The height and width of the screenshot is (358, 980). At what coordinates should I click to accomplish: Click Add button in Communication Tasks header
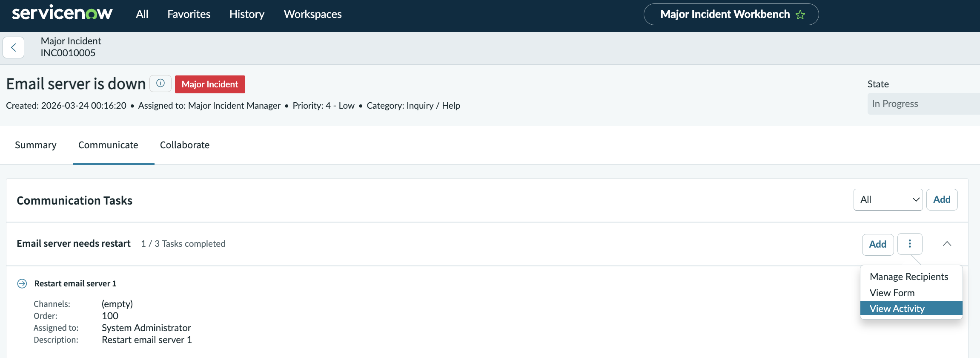coord(942,199)
